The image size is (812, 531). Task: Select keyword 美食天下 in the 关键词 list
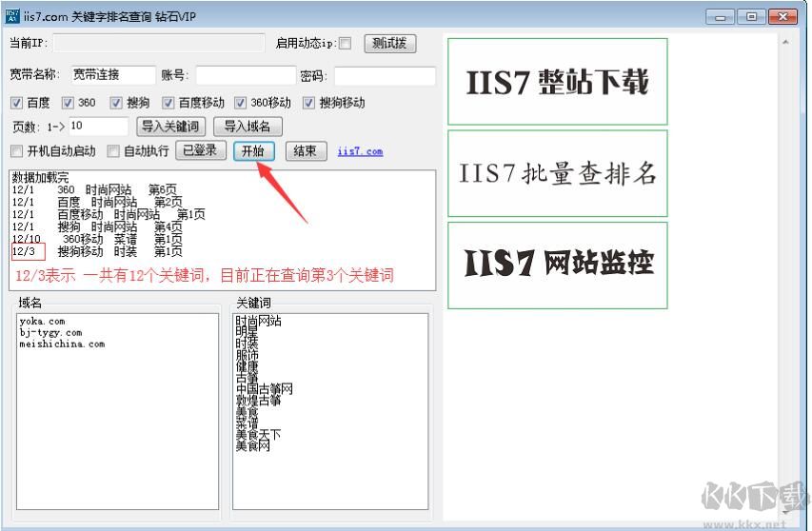[258, 435]
